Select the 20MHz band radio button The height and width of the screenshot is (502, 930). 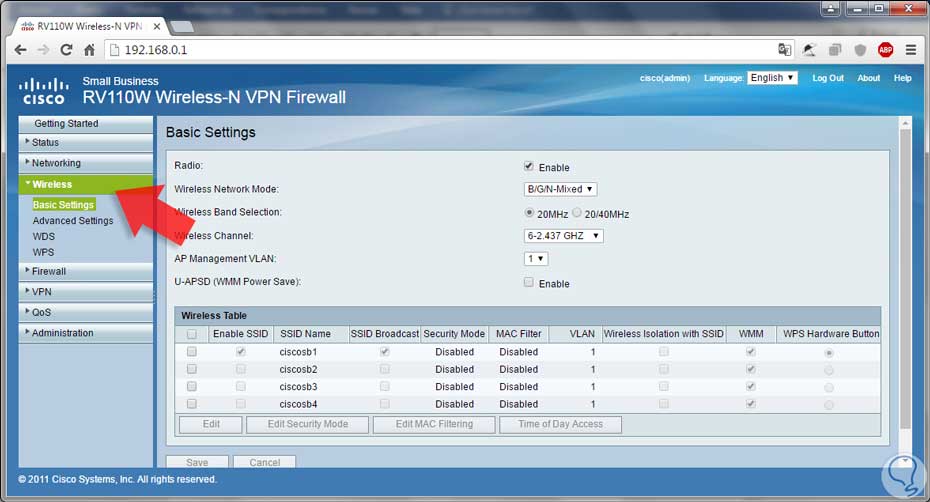[529, 212]
